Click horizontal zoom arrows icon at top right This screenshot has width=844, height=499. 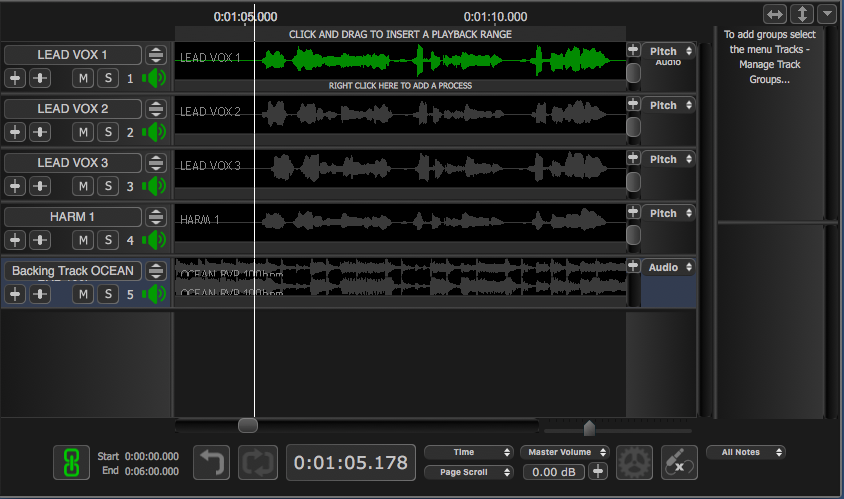coord(775,14)
